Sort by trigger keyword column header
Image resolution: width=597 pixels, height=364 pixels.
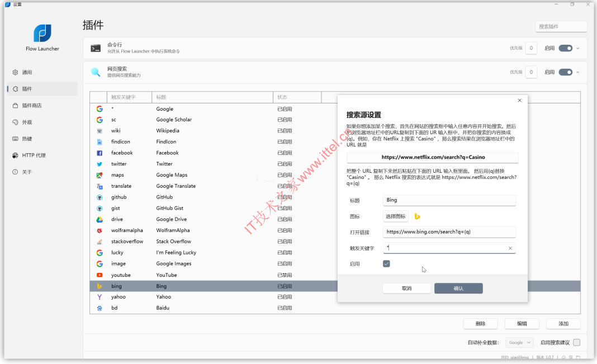[130, 97]
